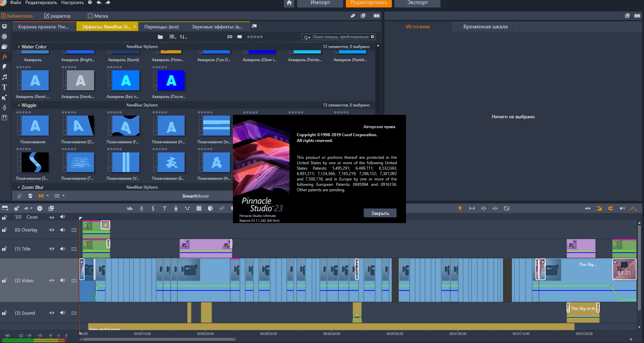
Task: Open the Файл menu
Action: tap(16, 3)
